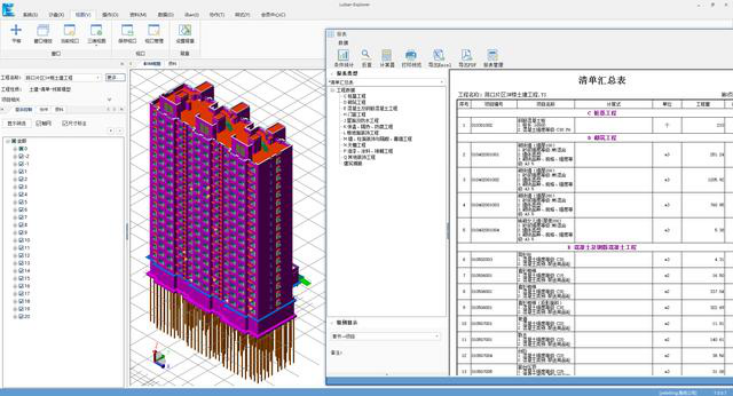Uncheck floor 10 in the floor tree
Screen dimensions: 734x397
click(21, 240)
